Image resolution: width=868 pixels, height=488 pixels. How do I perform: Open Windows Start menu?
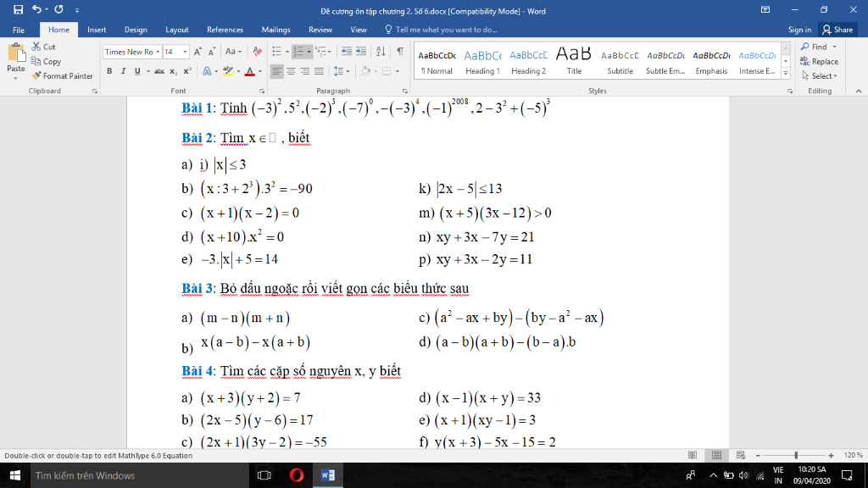(x=15, y=475)
